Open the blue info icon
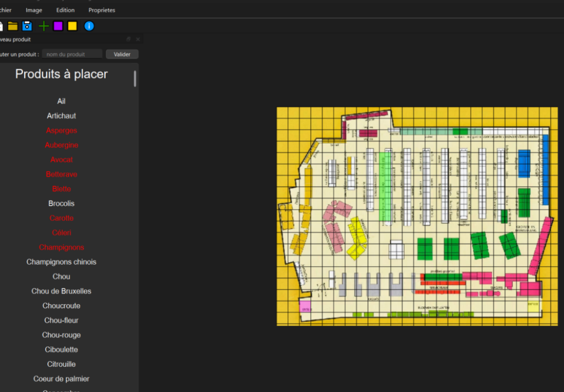 coord(88,26)
